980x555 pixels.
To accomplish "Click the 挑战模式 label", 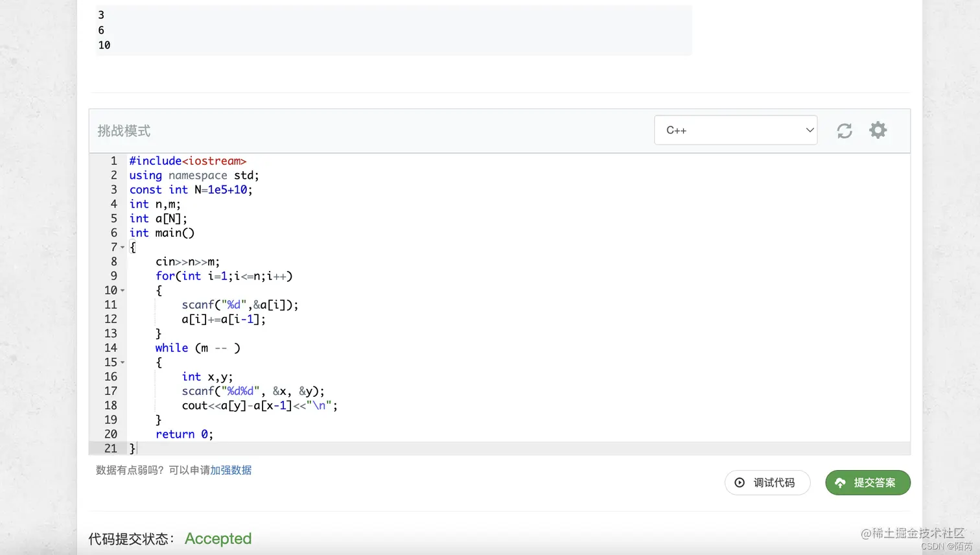I will (124, 130).
